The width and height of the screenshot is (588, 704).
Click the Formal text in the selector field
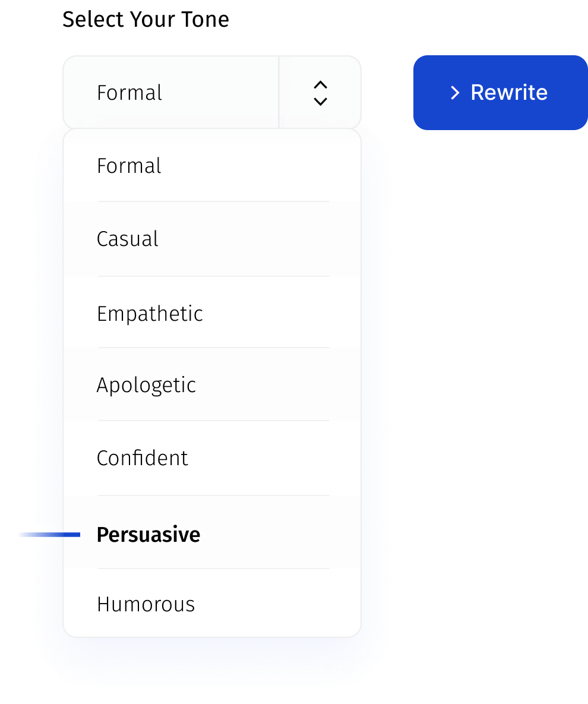129,93
